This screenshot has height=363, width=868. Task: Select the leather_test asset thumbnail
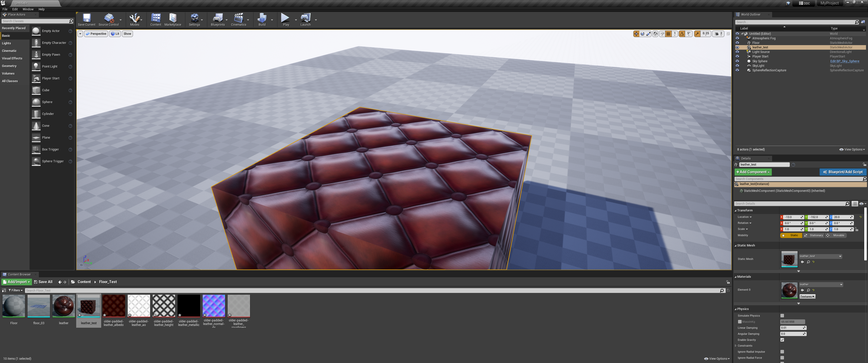pyautogui.click(x=88, y=306)
